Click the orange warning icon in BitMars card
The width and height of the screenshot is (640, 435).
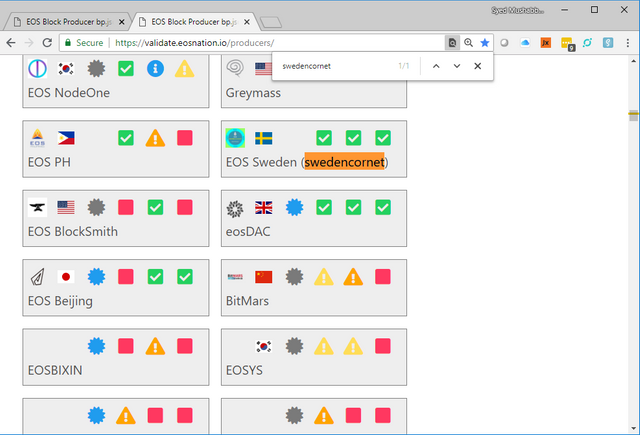[353, 277]
